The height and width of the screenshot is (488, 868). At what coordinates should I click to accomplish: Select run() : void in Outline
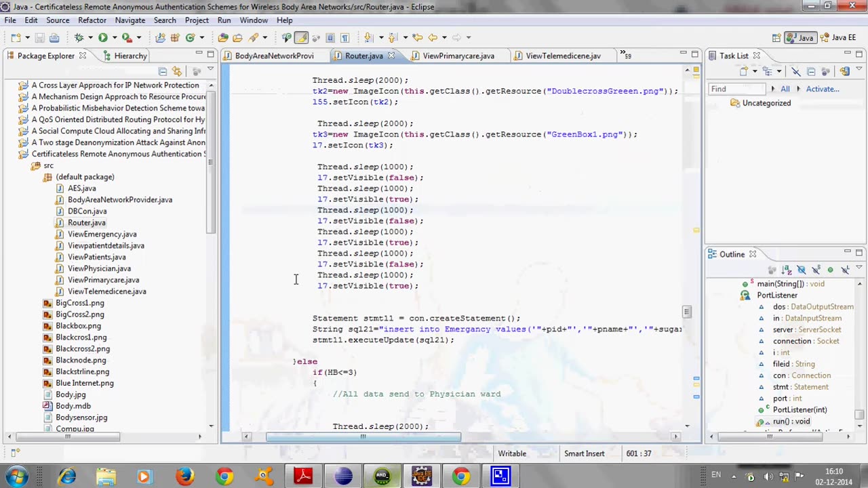(x=791, y=421)
